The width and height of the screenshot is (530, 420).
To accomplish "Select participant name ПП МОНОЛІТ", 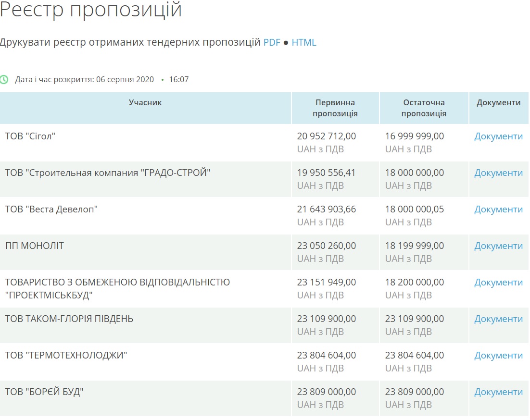I will click(x=35, y=246).
